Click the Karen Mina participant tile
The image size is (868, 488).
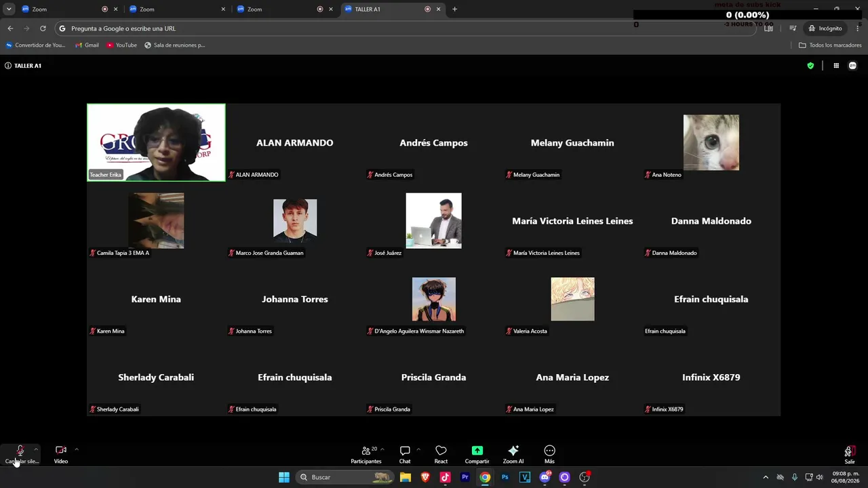coord(156,299)
